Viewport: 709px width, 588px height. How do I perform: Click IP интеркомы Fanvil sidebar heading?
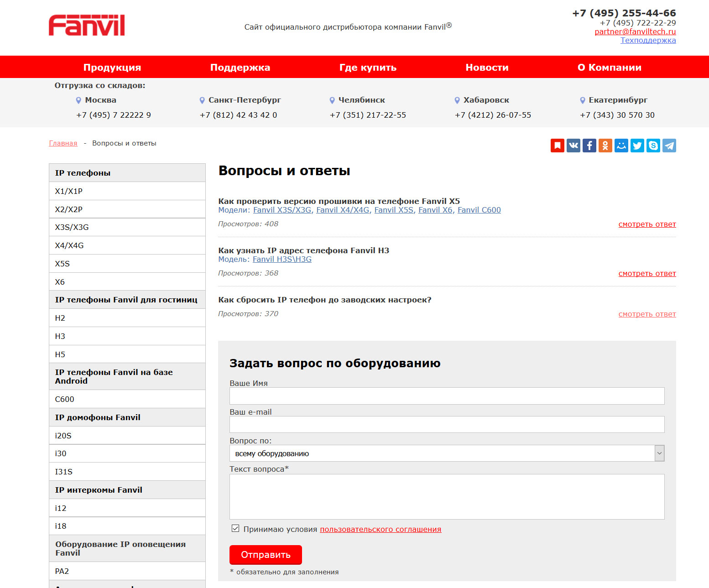(127, 490)
